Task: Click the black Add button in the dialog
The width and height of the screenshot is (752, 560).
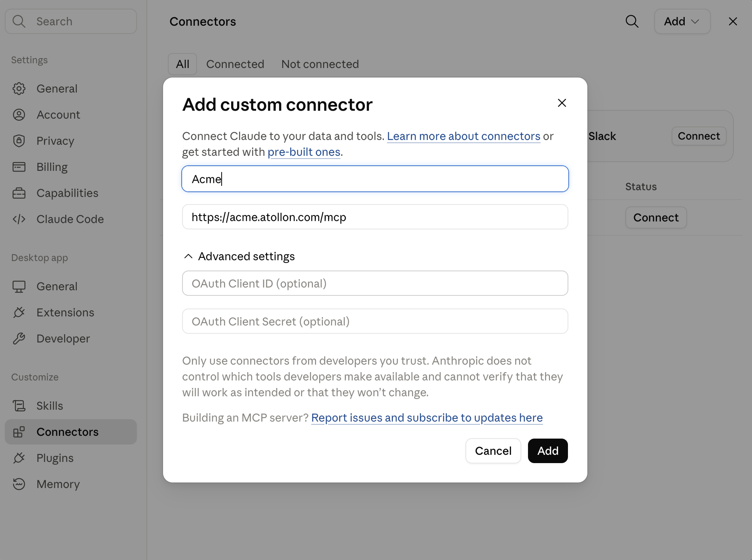Action: click(548, 451)
